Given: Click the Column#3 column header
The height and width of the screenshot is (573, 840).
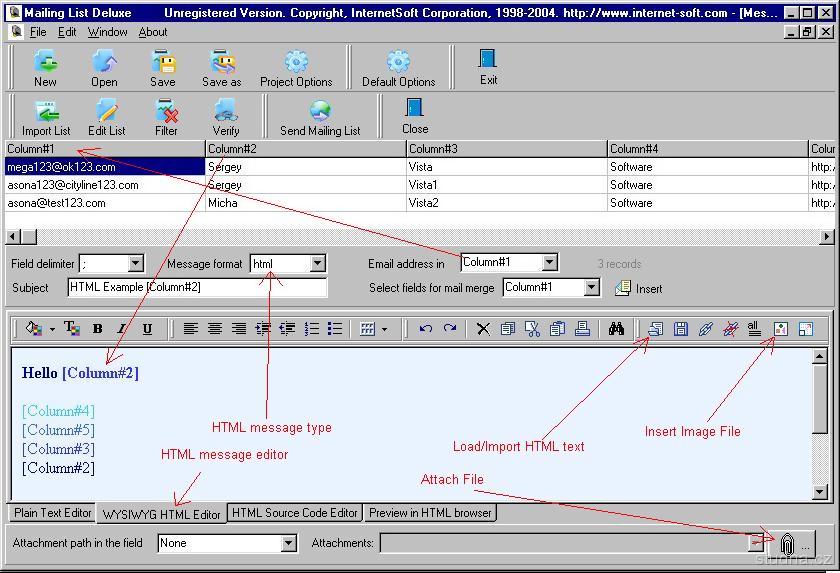Looking at the screenshot, I should pyautogui.click(x=506, y=149).
